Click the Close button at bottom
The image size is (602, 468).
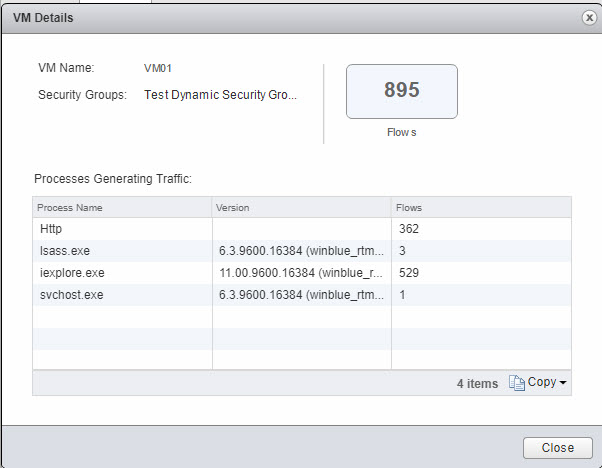[x=557, y=447]
